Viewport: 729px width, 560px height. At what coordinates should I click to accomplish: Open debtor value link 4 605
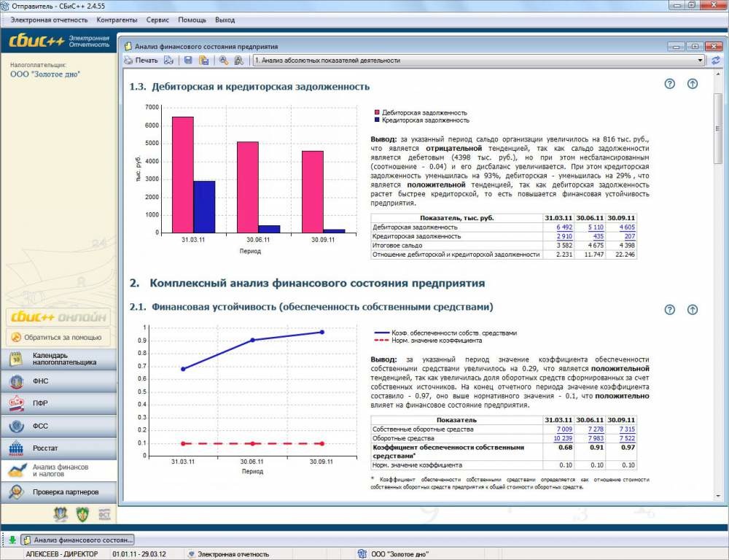pyautogui.click(x=627, y=227)
